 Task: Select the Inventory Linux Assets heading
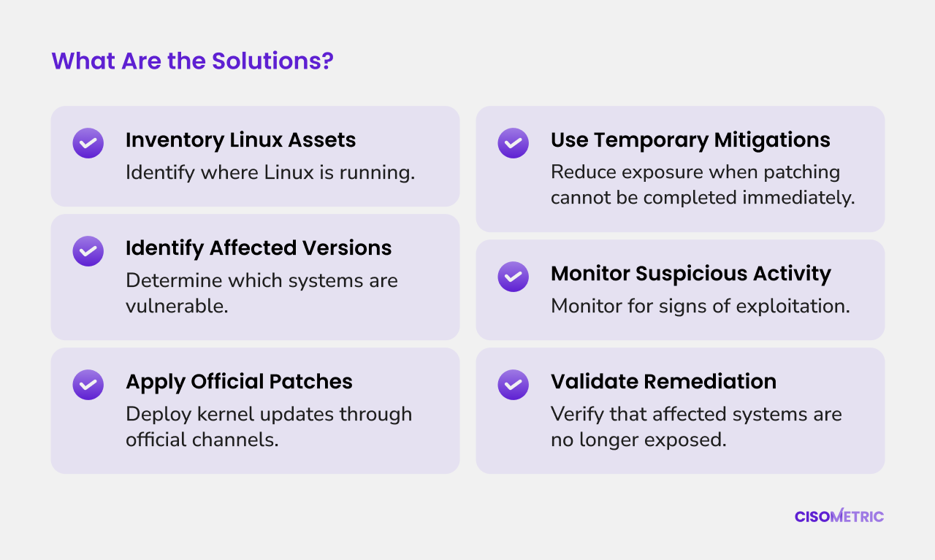240,140
